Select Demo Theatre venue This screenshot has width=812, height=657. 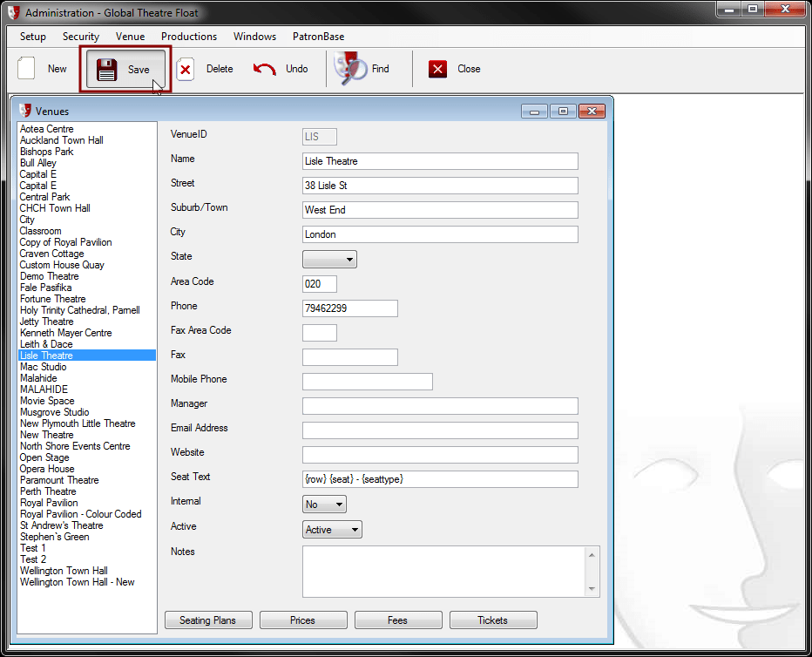49,276
